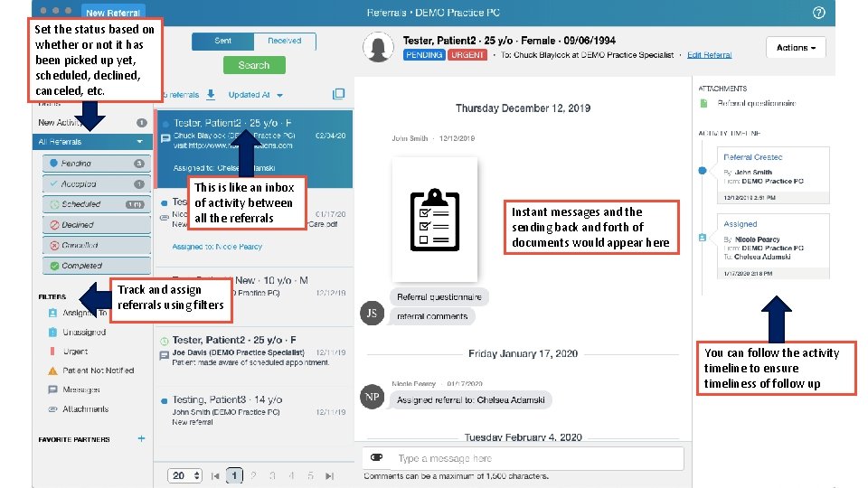Viewport: 868px width, 488px height.
Task: Open the multi-window view icon
Action: click(338, 94)
